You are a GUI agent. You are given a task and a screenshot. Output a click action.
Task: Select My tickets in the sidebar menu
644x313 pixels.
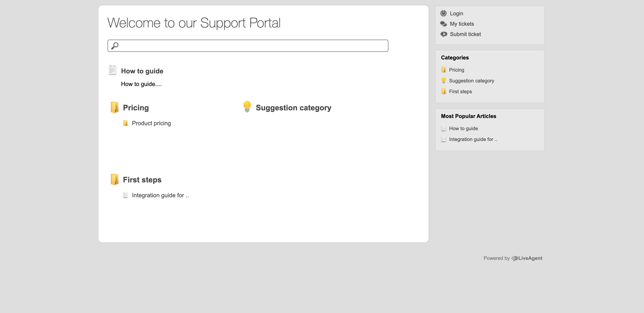(462, 23)
